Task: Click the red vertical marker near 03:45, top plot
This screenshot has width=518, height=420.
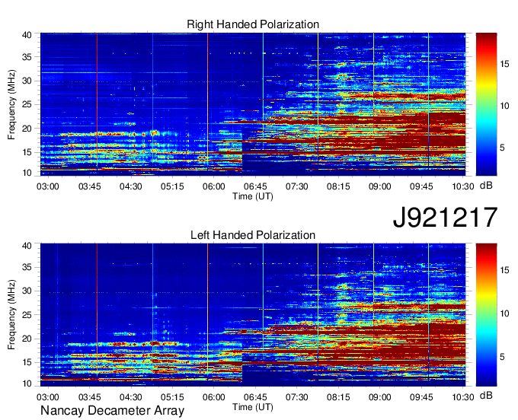Action: click(98, 102)
